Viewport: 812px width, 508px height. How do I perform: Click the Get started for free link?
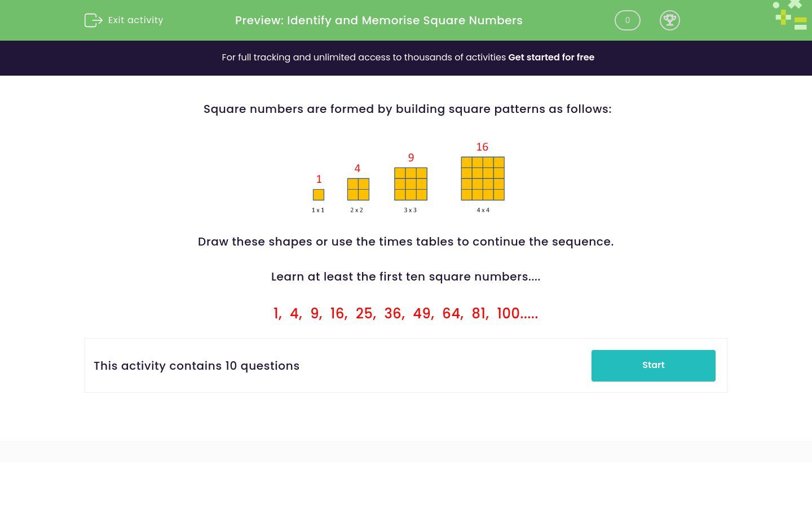coord(551,57)
